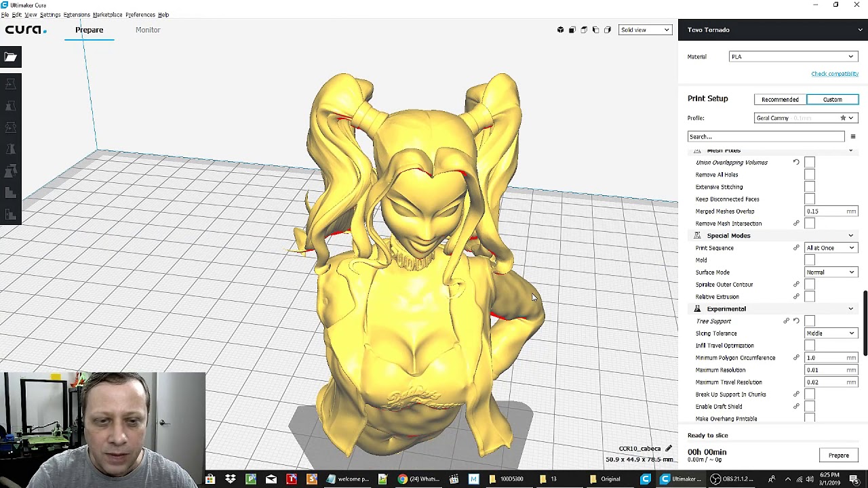868x488 pixels.
Task: Open the Marketplace menu
Action: (107, 15)
